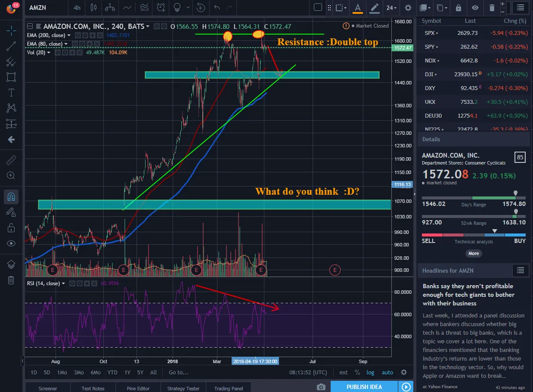Open the watchlist menu list icon
The image size is (533, 392).
[521, 7]
